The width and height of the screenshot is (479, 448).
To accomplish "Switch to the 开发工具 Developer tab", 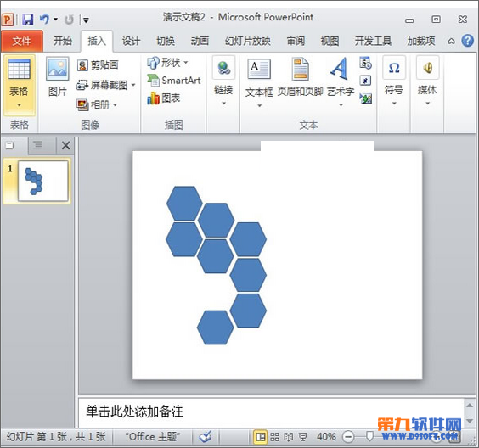I will 373,41.
